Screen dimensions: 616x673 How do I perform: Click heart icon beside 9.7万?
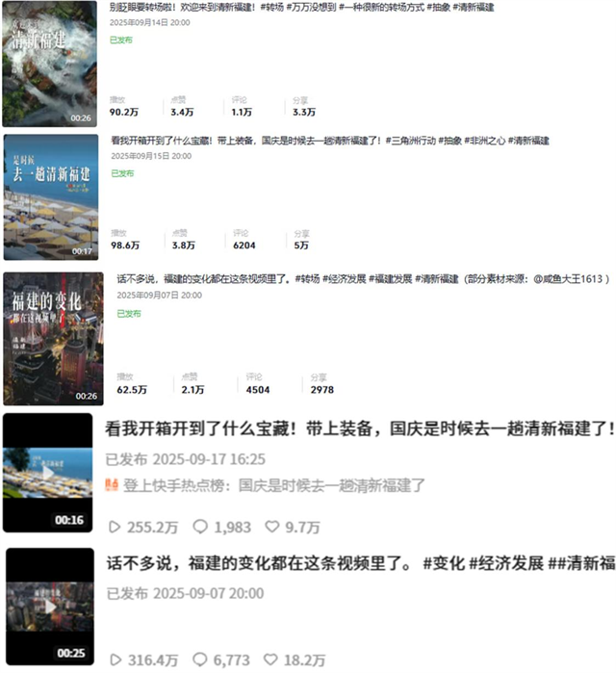[x=272, y=527]
